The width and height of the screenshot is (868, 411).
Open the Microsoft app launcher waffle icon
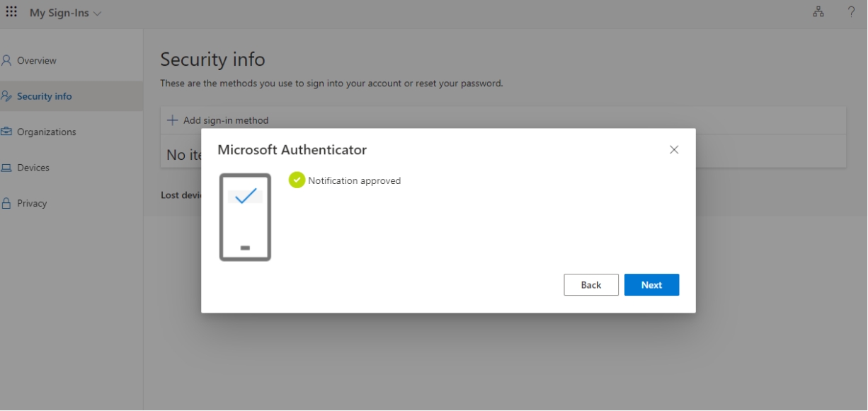11,11
